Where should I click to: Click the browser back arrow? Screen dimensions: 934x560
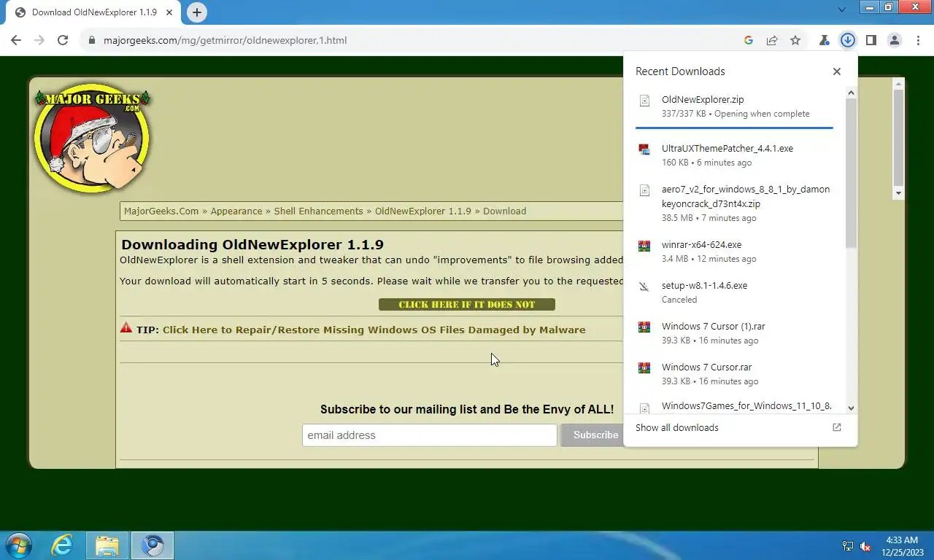16,40
